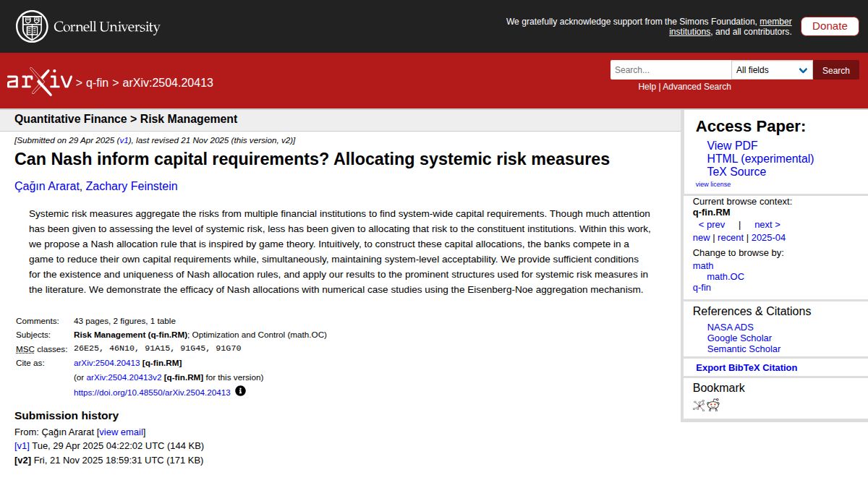
Task: Navigate to the next paper
Action: point(767,224)
